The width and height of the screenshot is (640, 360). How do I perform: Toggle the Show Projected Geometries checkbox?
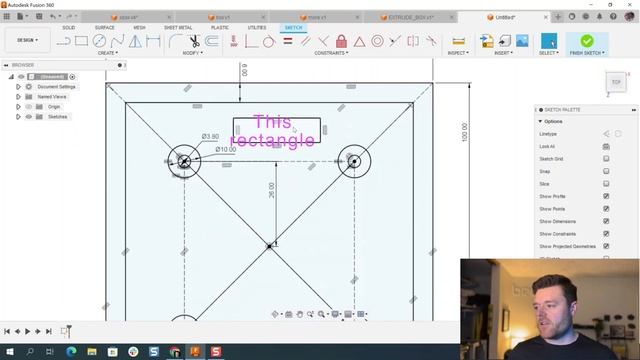606,246
